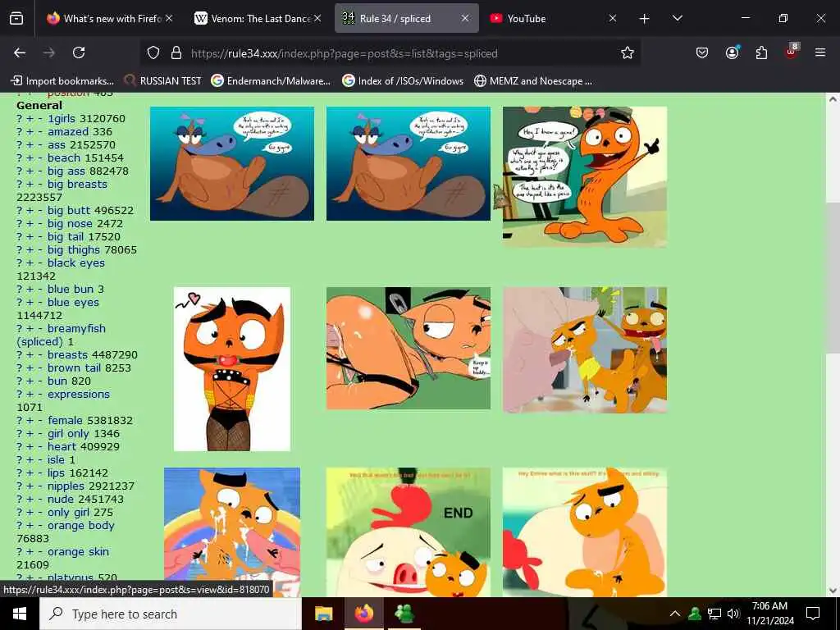Click the scrollbar up arrow
This screenshot has height=630, width=840.
tap(833, 99)
